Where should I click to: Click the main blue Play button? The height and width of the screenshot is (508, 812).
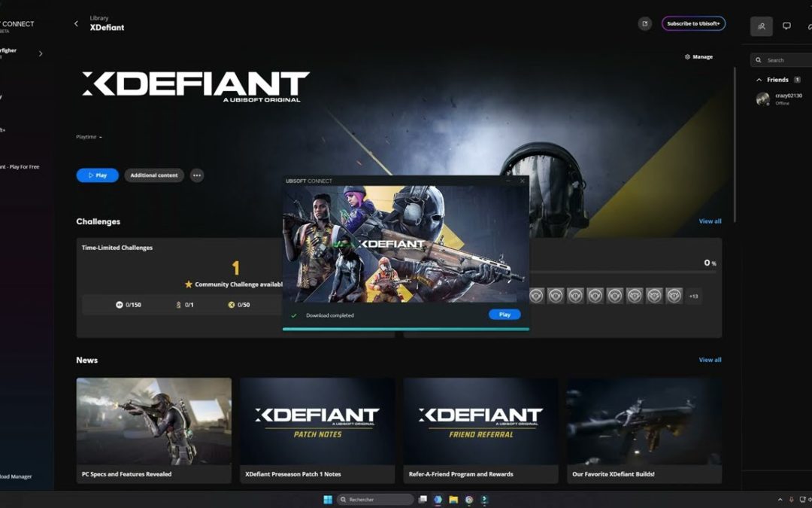tap(97, 175)
